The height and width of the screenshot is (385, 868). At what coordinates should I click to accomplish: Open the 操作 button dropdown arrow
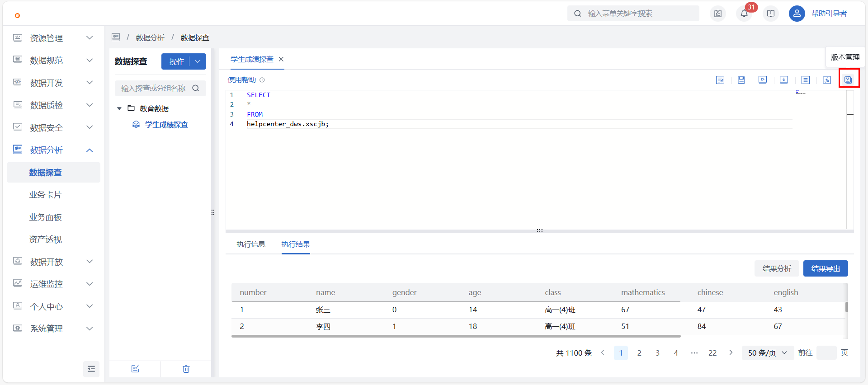tap(198, 61)
